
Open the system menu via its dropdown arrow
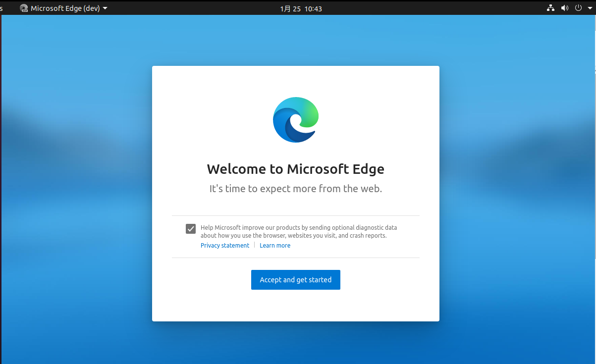tap(590, 8)
